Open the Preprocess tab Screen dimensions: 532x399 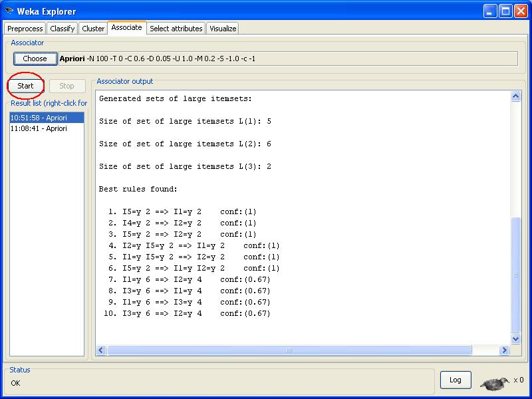[25, 29]
